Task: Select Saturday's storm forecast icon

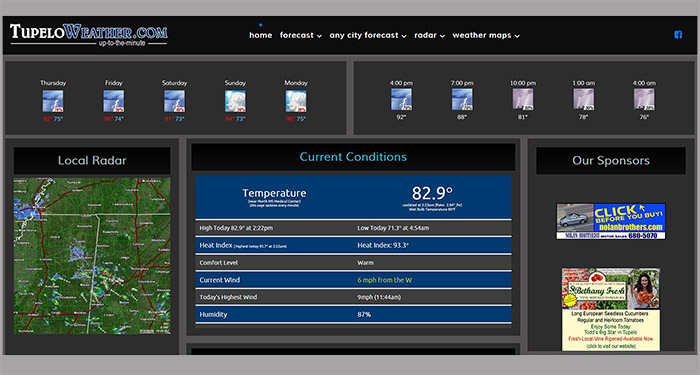Action: pos(174,101)
